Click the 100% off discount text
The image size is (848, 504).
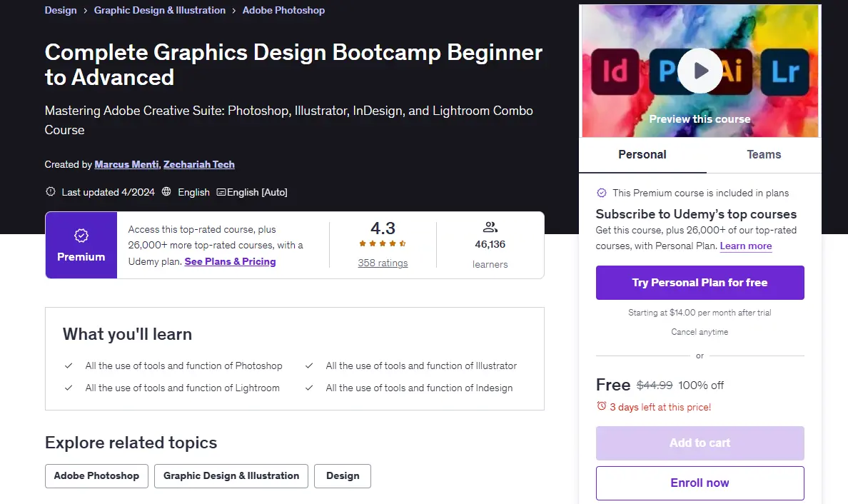701,385
